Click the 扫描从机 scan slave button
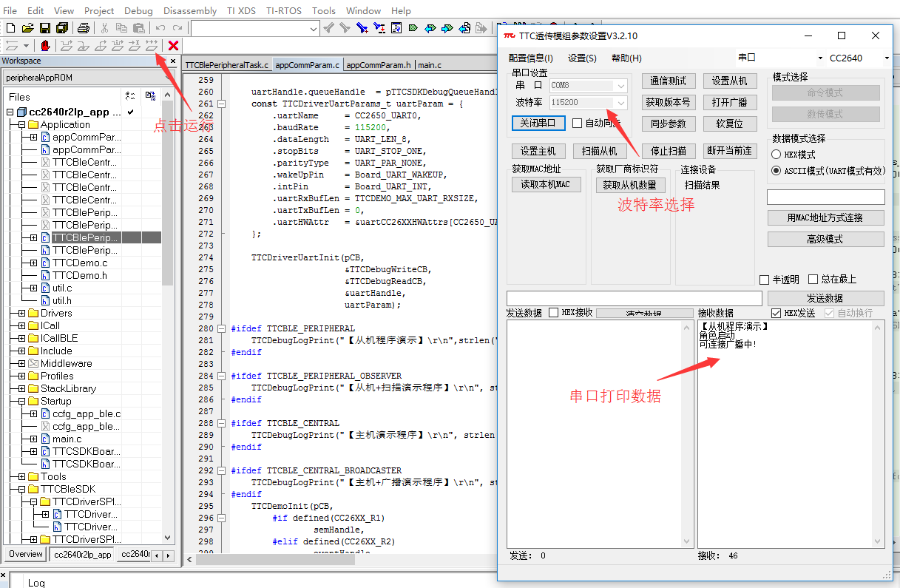This screenshot has height=588, width=900. click(x=600, y=151)
